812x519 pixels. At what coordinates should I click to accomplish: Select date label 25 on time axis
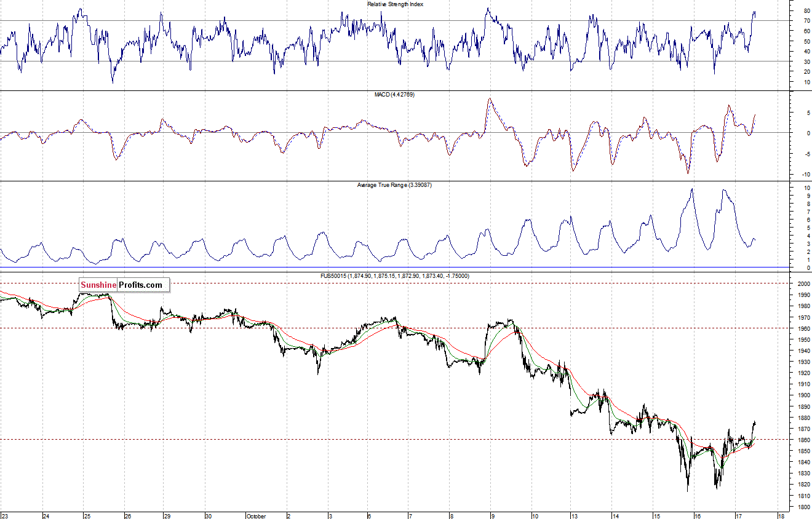(87, 516)
